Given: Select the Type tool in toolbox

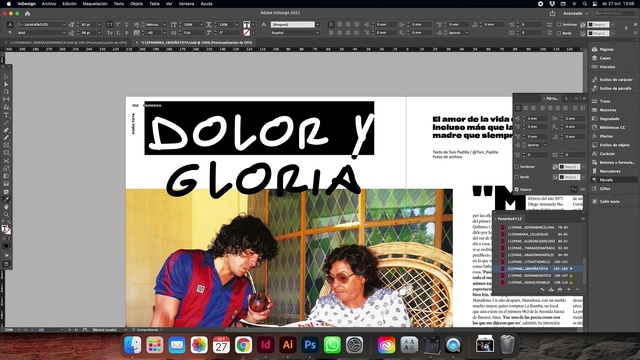Looking at the screenshot, I should [x=6, y=115].
